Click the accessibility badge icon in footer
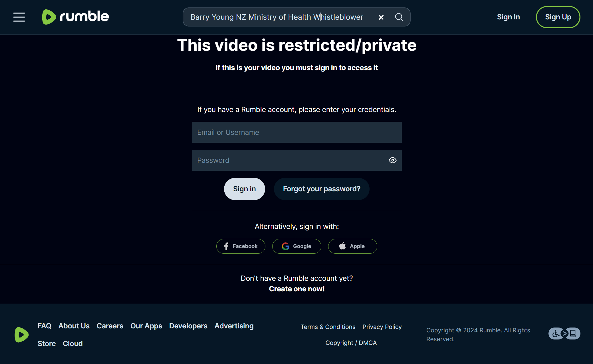Screen dimensions: 593x364 point(564,334)
